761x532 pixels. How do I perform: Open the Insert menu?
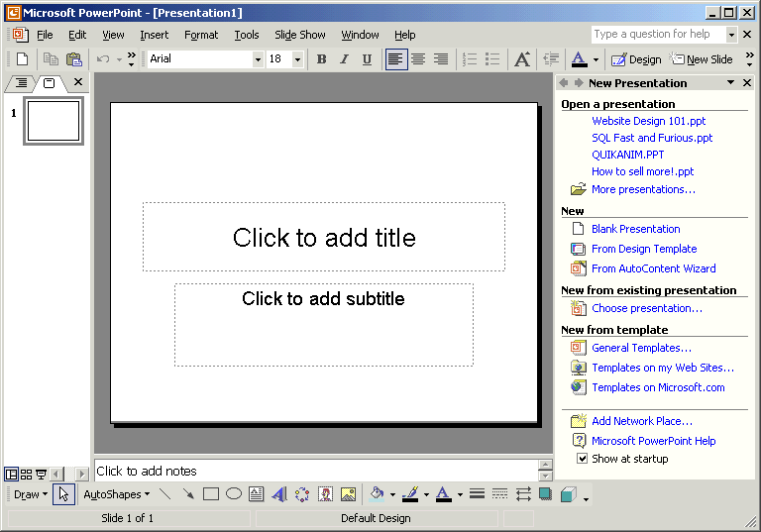tap(154, 35)
